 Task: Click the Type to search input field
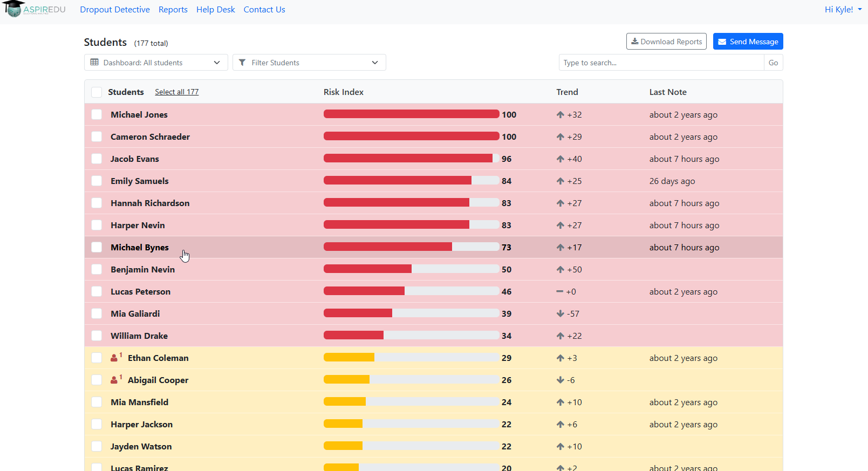(x=661, y=63)
